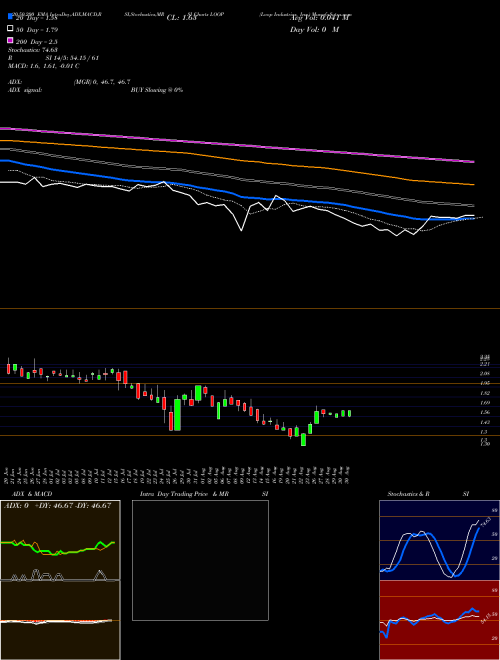Image resolution: width=500 pixels, height=660 pixels.
Task: Click the lowest green candlestick in the price chart
Action: (303, 440)
